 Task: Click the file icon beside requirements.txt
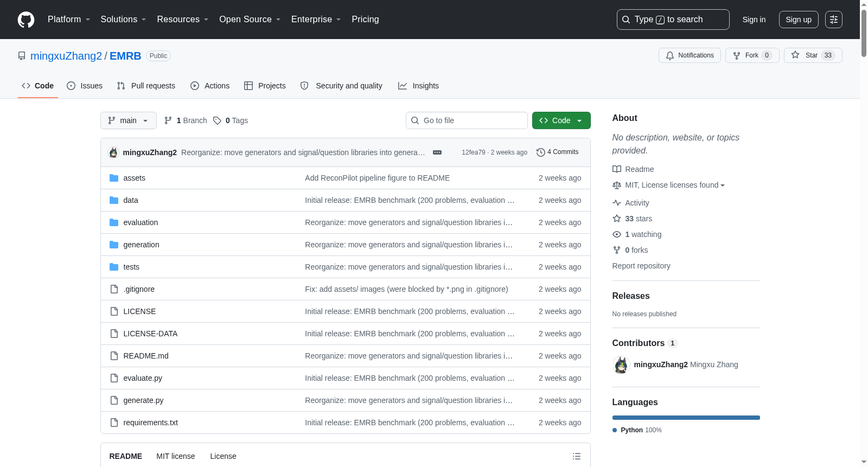[114, 423]
